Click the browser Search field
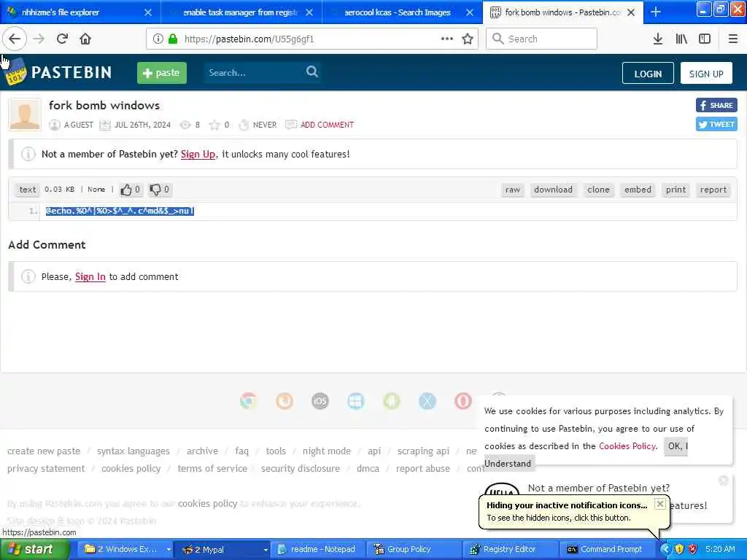The width and height of the screenshot is (747, 560). (542, 39)
